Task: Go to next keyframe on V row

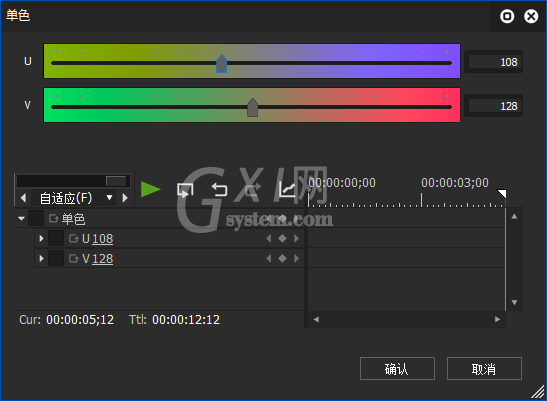Action: 297,259
